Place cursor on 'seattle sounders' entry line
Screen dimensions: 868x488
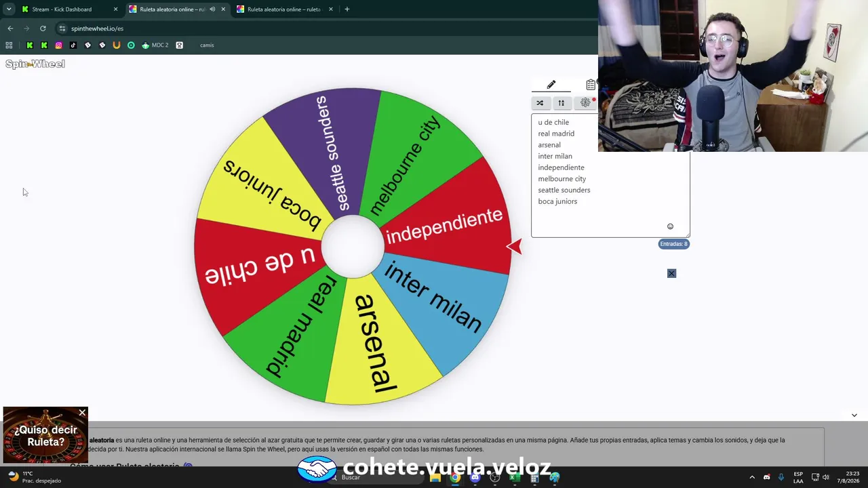(x=564, y=190)
